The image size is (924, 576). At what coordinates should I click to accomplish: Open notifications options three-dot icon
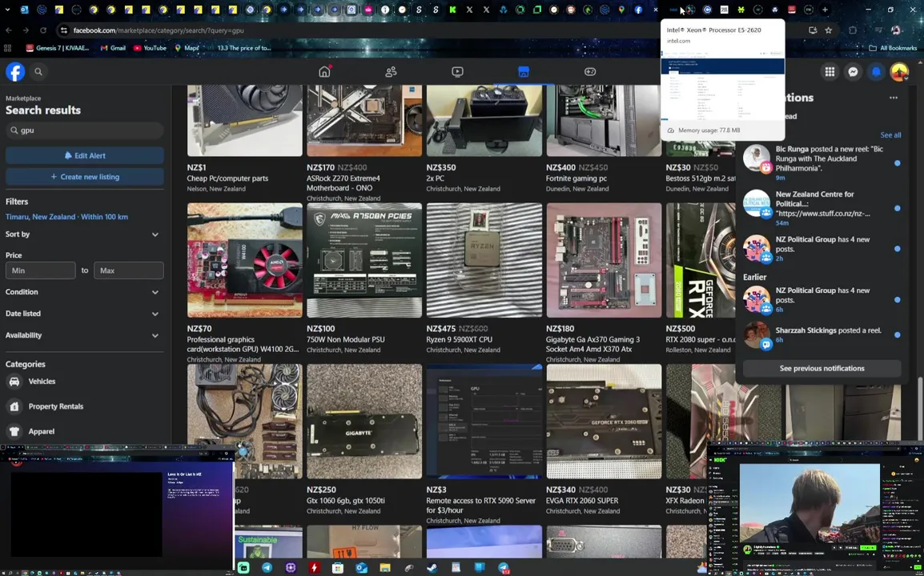click(x=894, y=98)
